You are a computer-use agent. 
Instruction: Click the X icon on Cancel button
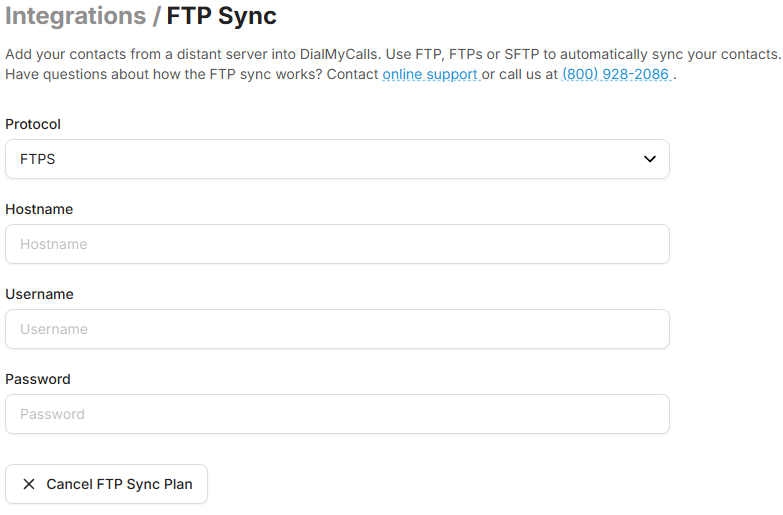(x=28, y=484)
